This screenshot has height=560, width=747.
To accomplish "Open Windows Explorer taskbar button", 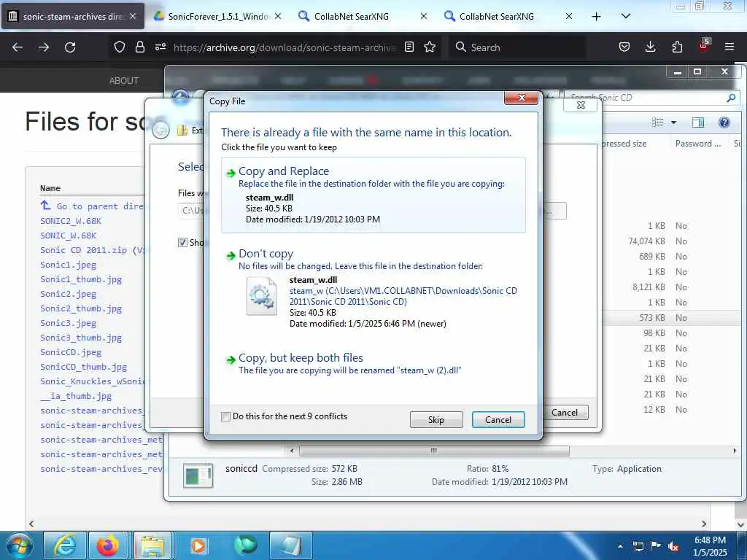I will pos(153,545).
